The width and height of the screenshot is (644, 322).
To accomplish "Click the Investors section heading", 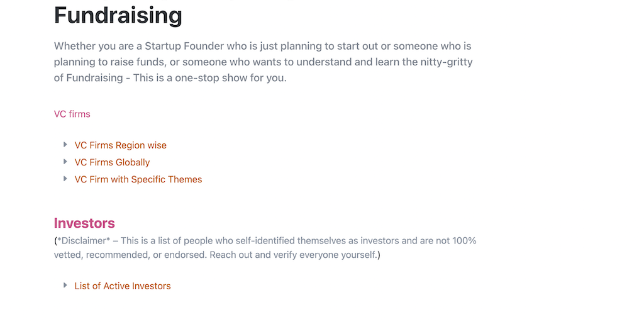I will pyautogui.click(x=84, y=223).
